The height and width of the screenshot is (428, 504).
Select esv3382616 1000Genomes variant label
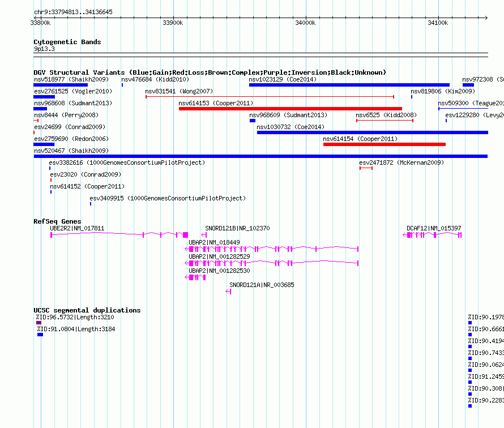coord(127,162)
